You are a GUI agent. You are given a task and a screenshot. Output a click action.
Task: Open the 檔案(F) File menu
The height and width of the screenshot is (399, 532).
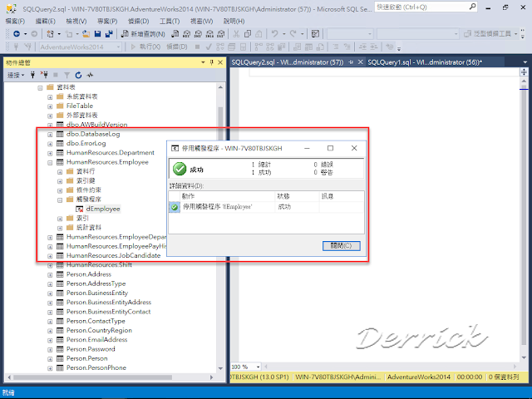15,21
